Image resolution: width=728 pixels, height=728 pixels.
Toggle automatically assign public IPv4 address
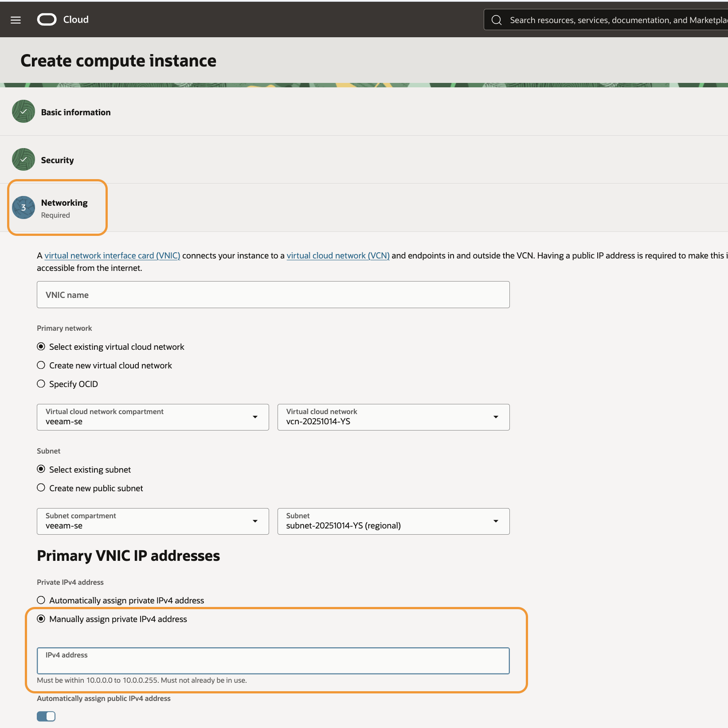click(x=46, y=716)
